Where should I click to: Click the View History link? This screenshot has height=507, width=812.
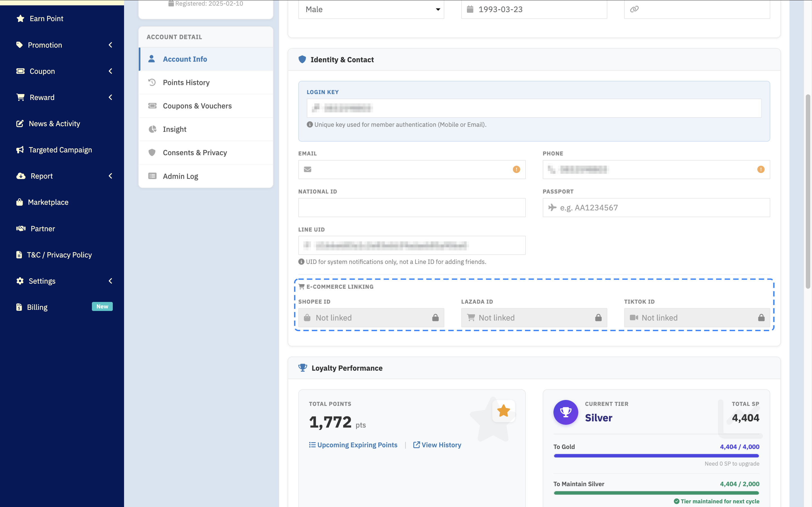pos(437,445)
